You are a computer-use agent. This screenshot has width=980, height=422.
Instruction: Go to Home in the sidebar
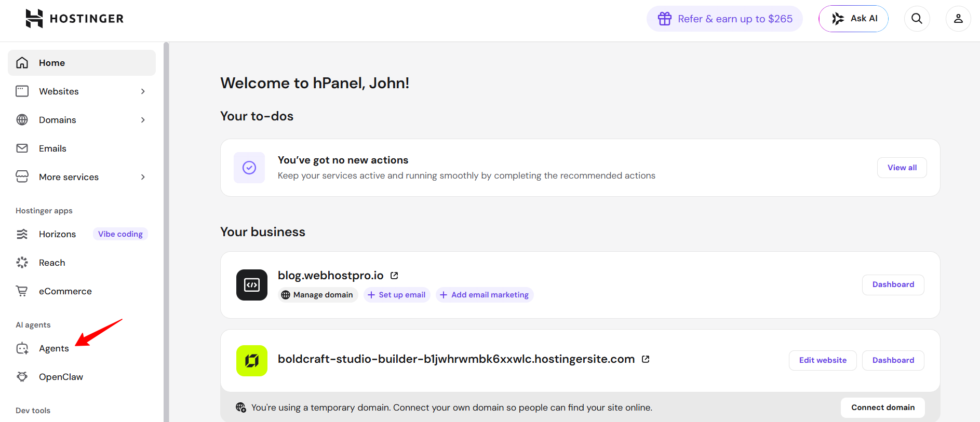click(x=82, y=63)
